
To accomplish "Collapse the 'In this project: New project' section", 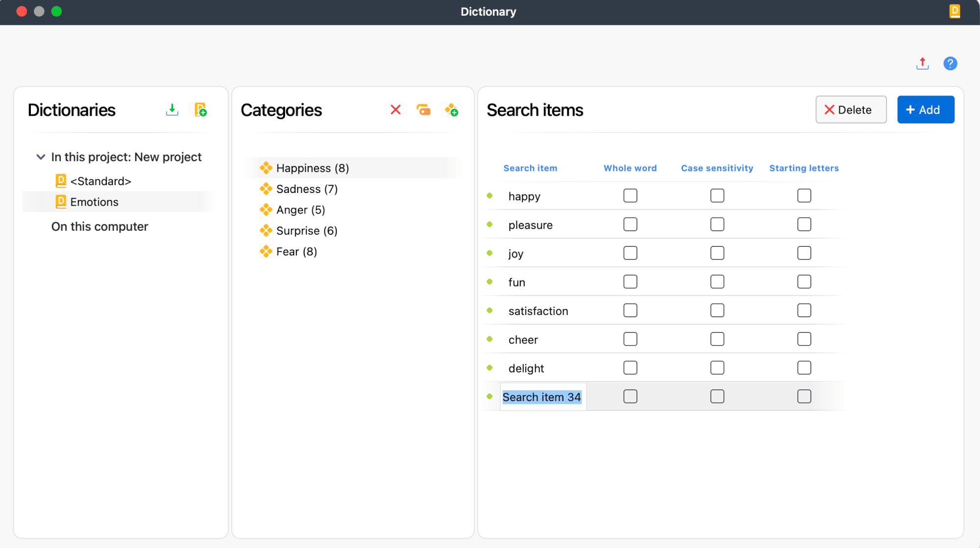I will [41, 157].
